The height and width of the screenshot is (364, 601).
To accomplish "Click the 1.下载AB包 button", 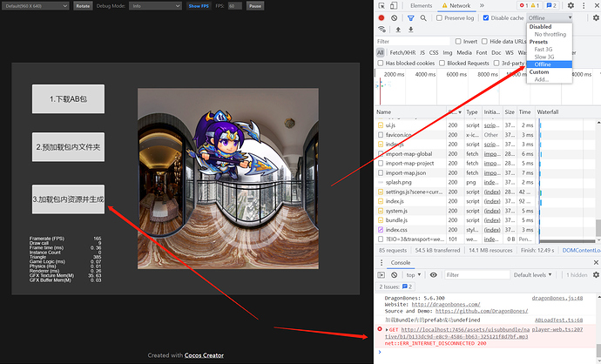I will coord(68,99).
